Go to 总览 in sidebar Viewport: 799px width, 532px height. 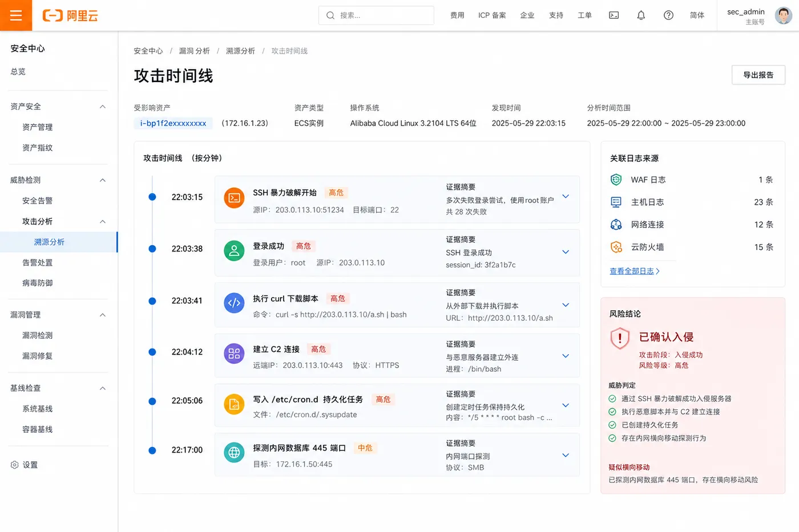18,71
